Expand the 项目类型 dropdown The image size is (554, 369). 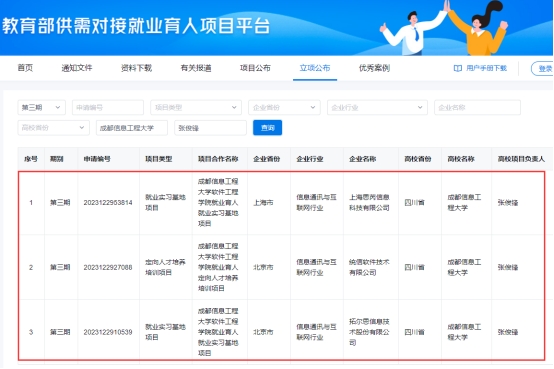pos(196,107)
